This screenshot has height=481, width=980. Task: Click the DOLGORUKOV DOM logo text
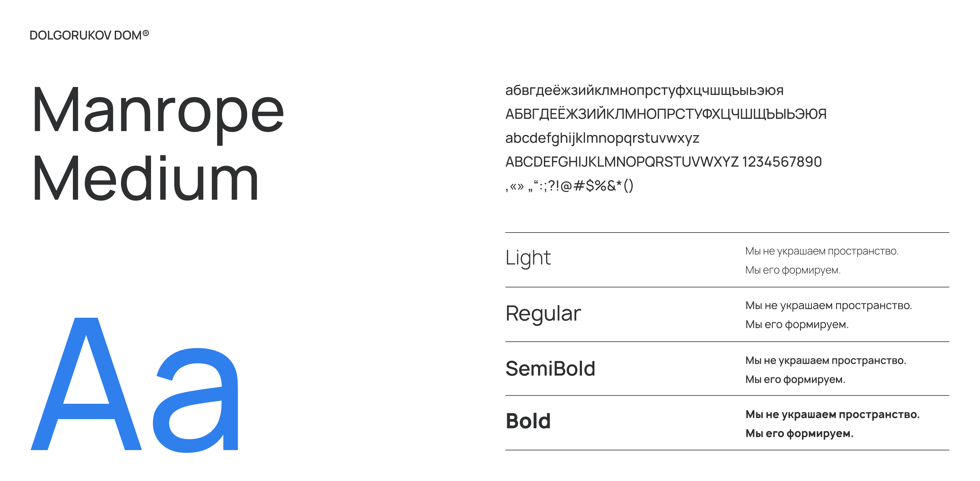click(x=85, y=36)
